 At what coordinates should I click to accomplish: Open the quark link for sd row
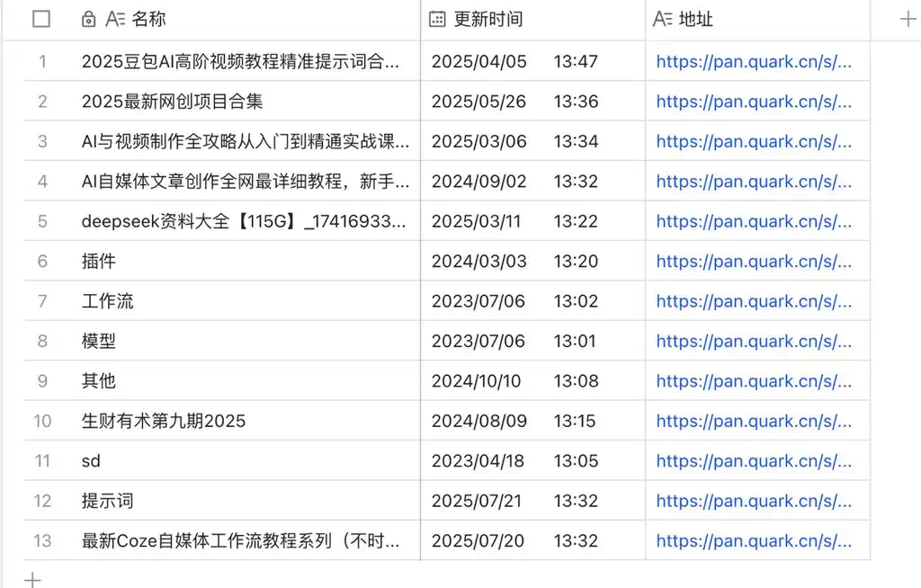(x=754, y=461)
